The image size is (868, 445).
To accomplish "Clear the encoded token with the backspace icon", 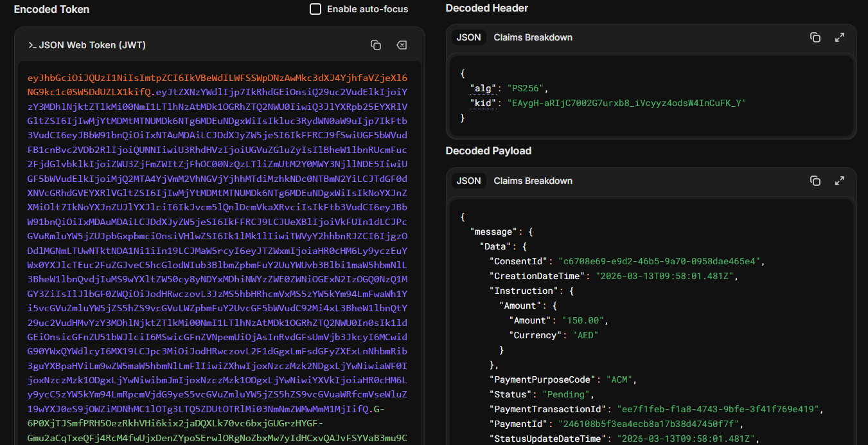I will (x=402, y=45).
